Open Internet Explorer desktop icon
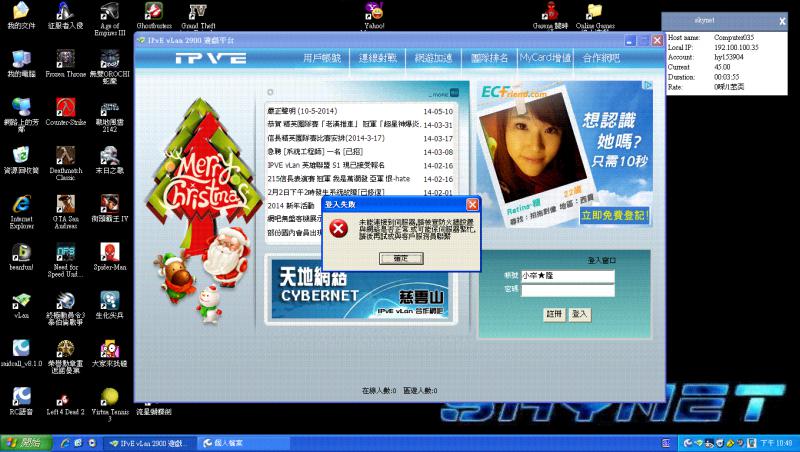 pos(21,212)
